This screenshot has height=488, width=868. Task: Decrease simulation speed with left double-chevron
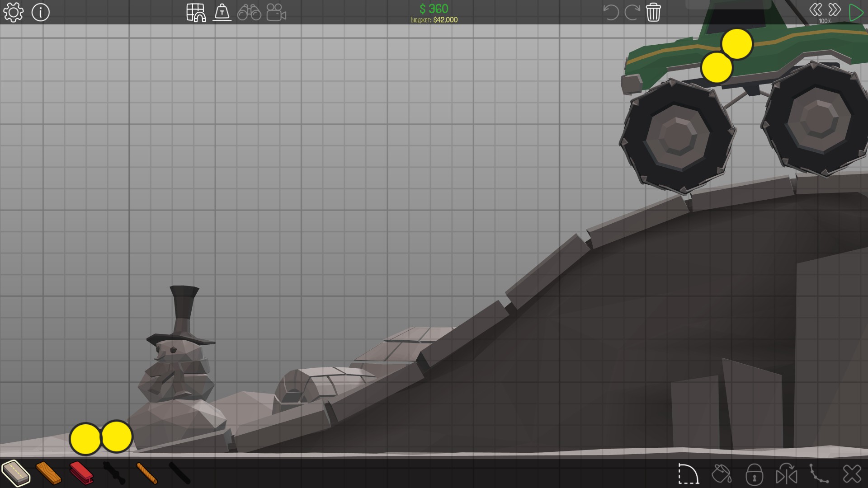(x=816, y=10)
